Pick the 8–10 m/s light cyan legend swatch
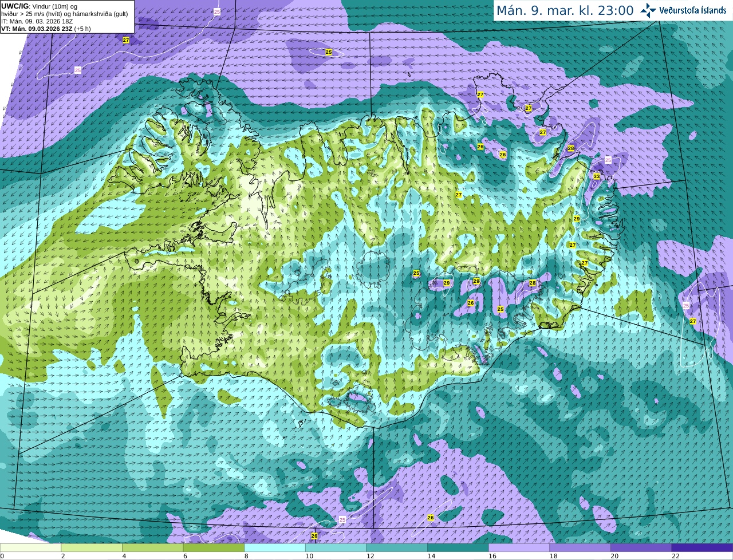Viewport: 733px width, 560px height. [x=275, y=547]
